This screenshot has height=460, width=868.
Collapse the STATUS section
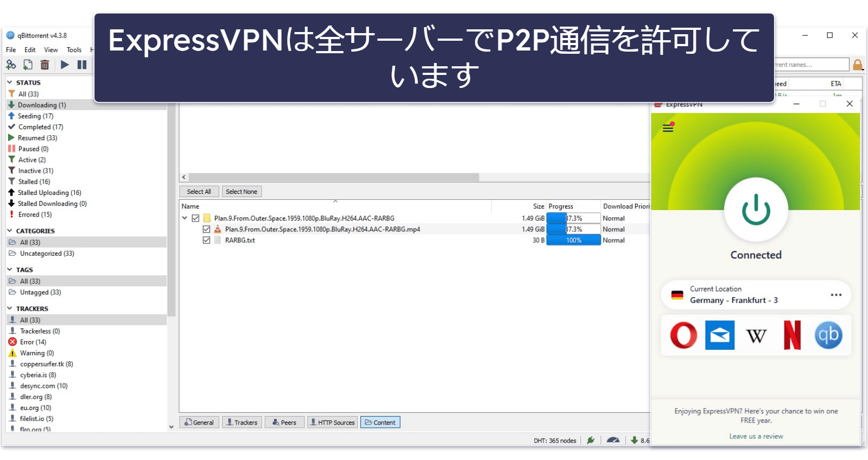pyautogui.click(x=9, y=83)
